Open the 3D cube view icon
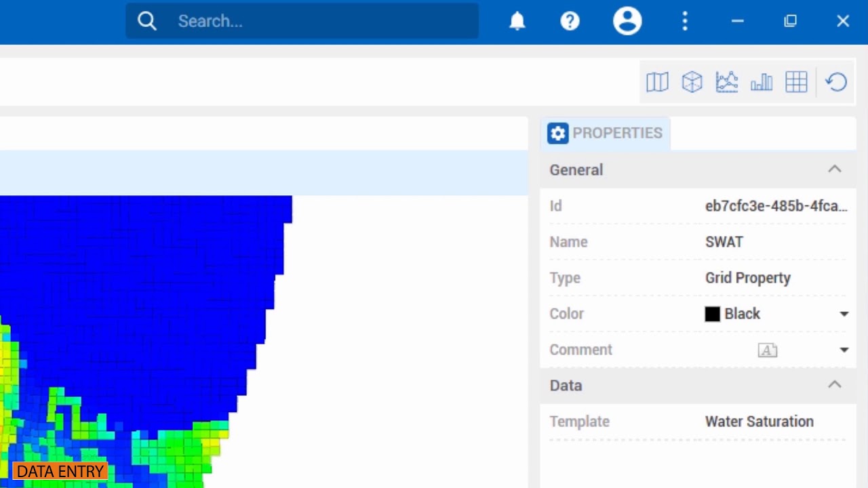This screenshot has height=488, width=868. tap(692, 82)
